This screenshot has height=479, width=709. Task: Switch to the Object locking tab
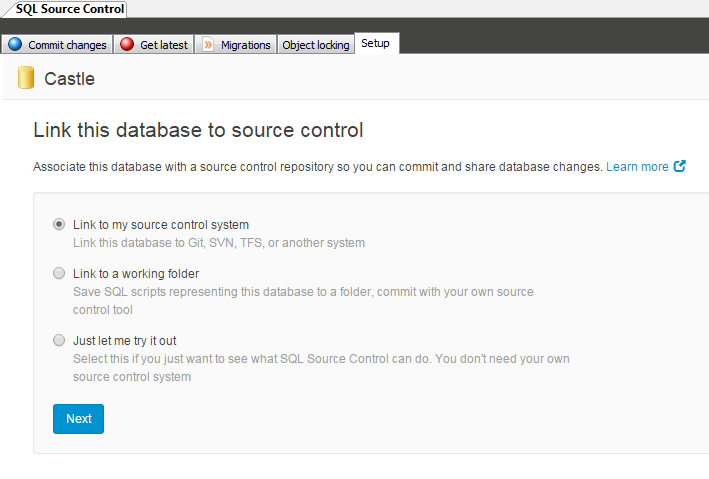pos(316,45)
